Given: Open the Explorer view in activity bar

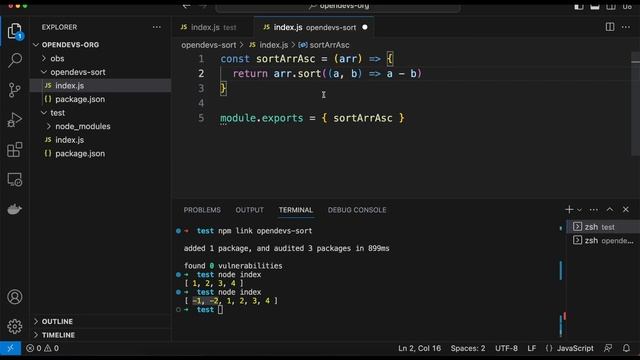Looking at the screenshot, I should click(15, 31).
